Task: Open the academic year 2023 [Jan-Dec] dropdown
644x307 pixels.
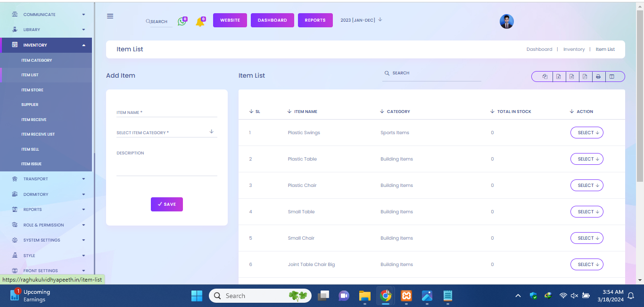Action: [x=361, y=20]
